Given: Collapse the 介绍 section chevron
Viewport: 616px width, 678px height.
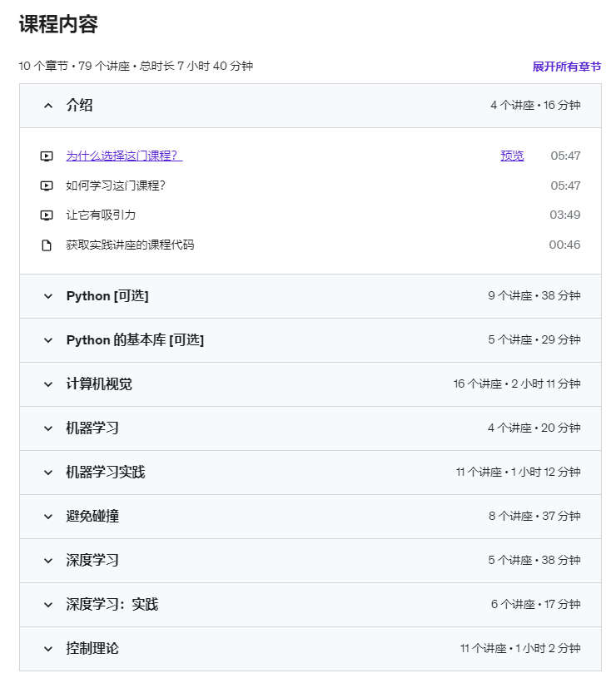Looking at the screenshot, I should pyautogui.click(x=48, y=106).
